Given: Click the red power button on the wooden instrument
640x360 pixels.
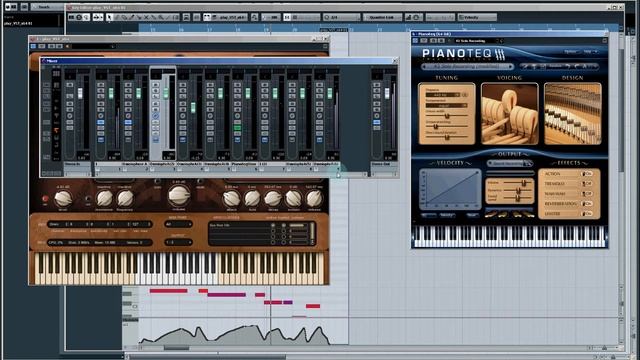Looking at the screenshot, I should point(45,198).
